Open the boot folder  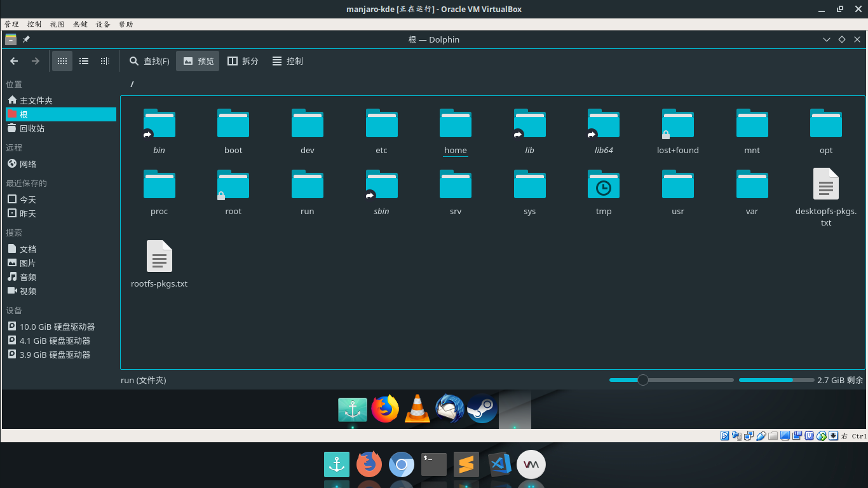pyautogui.click(x=233, y=132)
